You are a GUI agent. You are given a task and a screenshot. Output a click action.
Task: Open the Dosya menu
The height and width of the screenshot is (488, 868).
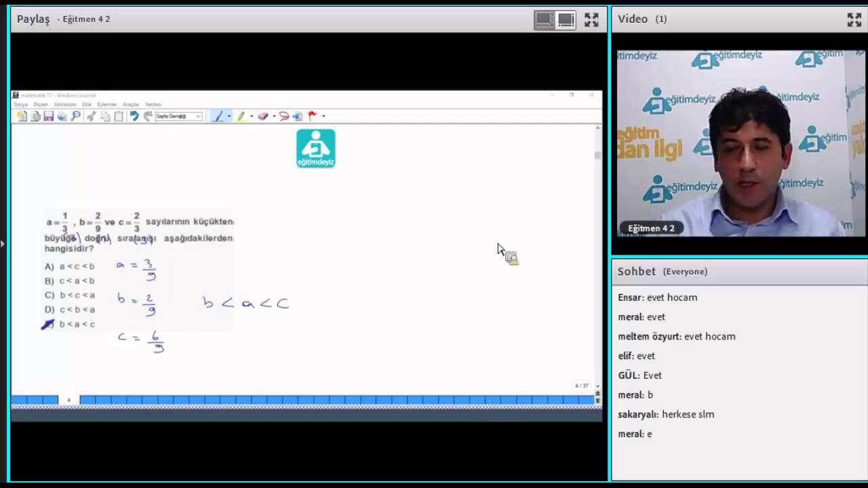[20, 104]
